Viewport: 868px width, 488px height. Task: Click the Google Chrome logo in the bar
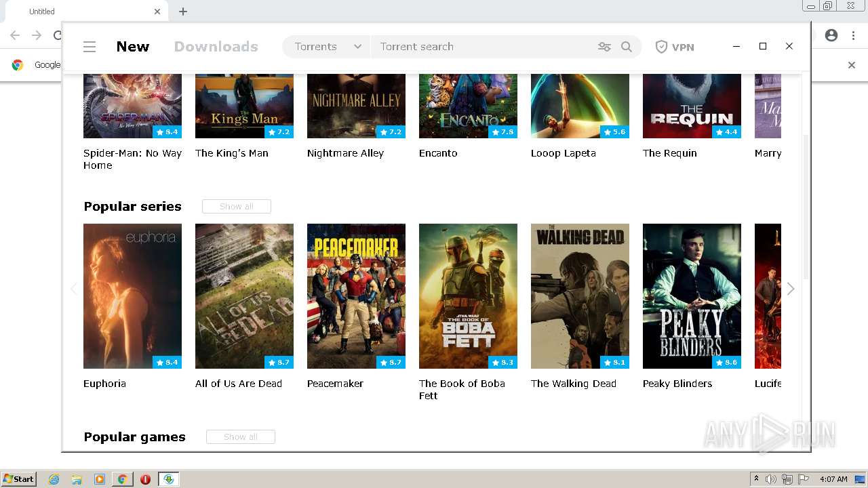click(18, 65)
